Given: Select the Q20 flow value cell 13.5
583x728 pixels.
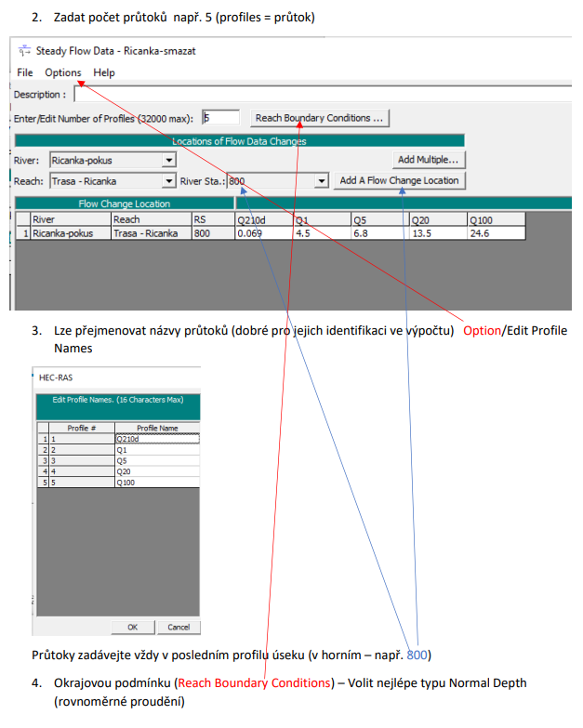Looking at the screenshot, I should [x=438, y=233].
